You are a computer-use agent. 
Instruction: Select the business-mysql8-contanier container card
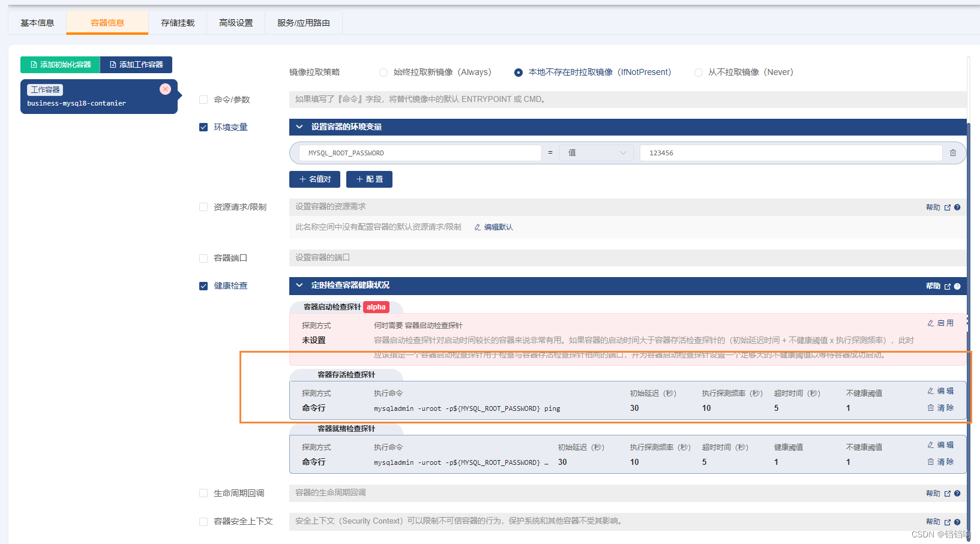[x=99, y=97]
